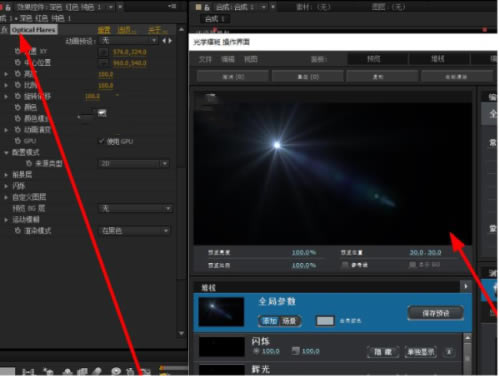Click the 576.0, 224.0 position value
Image resolution: width=500 pixels, height=378 pixels.
coord(130,52)
